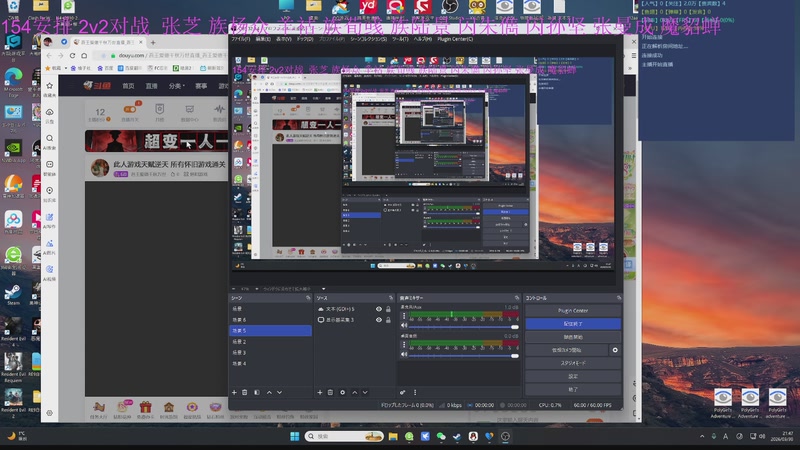Image resolution: width=800 pixels, height=450 pixels.
Task: Select 场景 6 in scenes list
Action: point(238,320)
